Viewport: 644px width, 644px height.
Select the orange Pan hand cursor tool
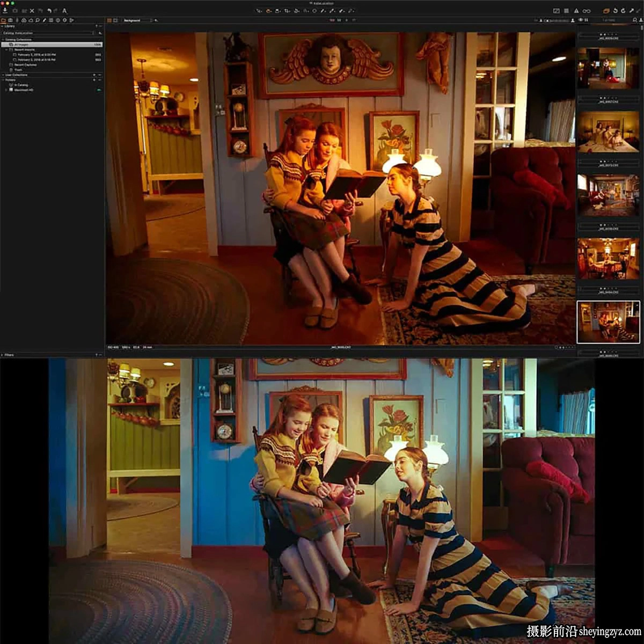268,11
